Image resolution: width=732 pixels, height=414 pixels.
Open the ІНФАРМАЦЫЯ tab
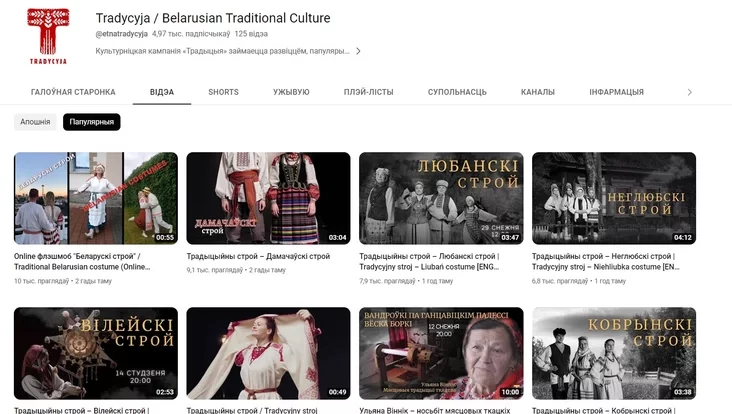pyautogui.click(x=616, y=92)
